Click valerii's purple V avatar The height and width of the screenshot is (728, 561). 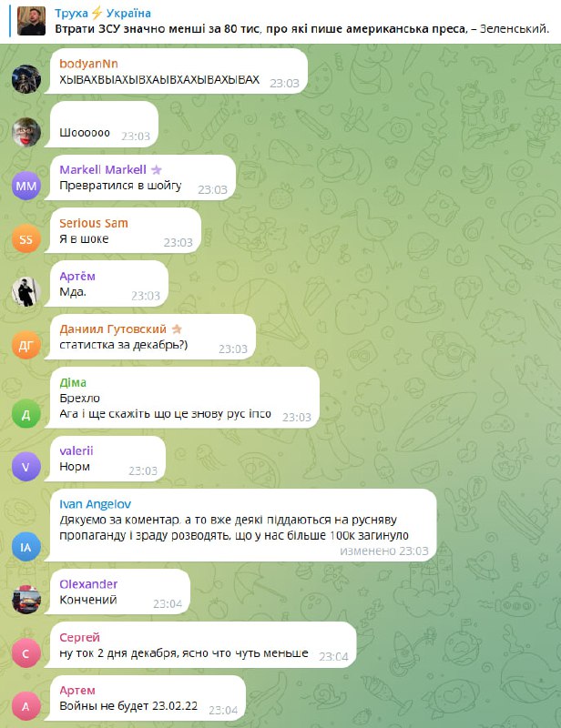pyautogui.click(x=26, y=467)
